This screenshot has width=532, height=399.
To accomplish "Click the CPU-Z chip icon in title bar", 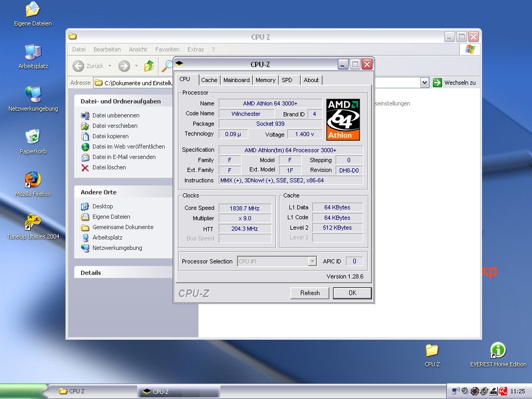I will tap(179, 64).
